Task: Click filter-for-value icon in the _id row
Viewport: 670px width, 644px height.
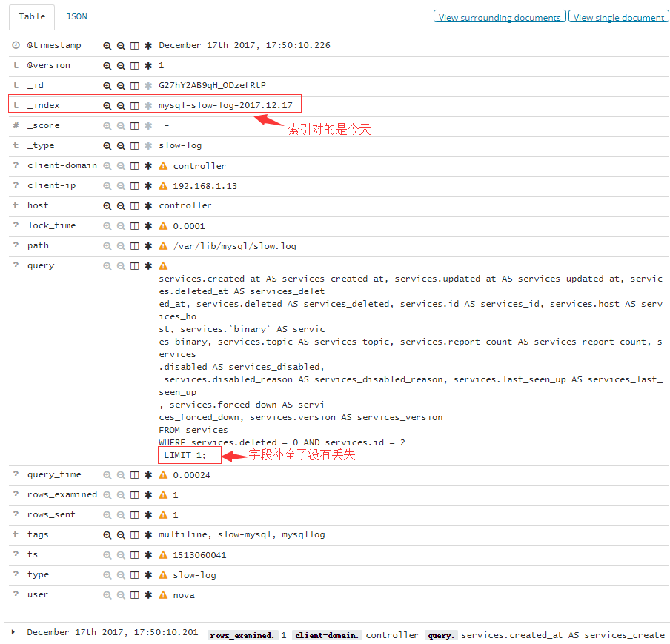Action: coord(107,86)
